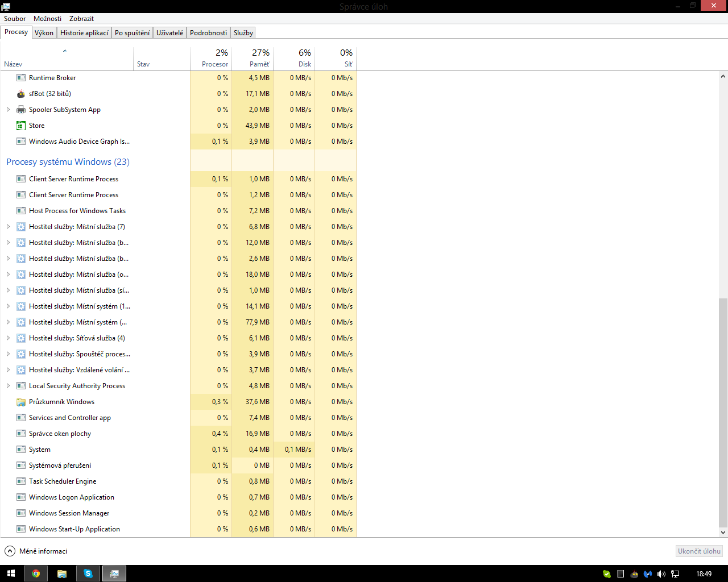This screenshot has height=582, width=728.
Task: Switch to the Historie aplikací tab
Action: [x=84, y=33]
